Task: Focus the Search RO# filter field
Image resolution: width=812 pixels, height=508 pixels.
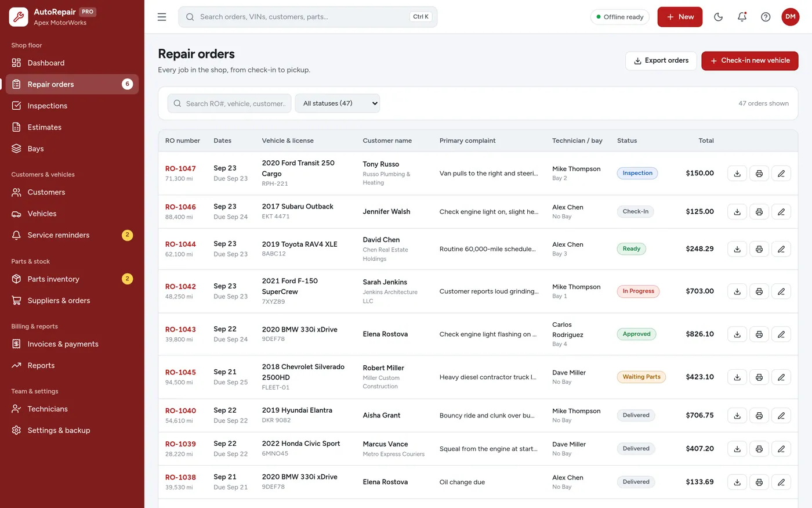Action: (x=230, y=103)
